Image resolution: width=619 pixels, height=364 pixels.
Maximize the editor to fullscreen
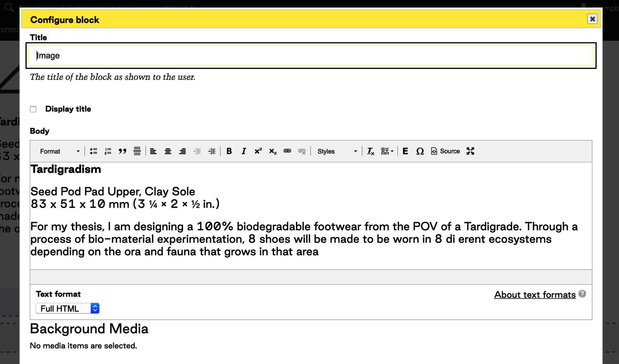click(470, 151)
